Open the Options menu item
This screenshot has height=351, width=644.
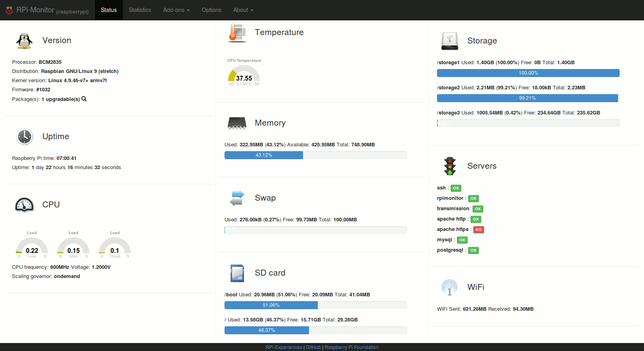coord(211,10)
